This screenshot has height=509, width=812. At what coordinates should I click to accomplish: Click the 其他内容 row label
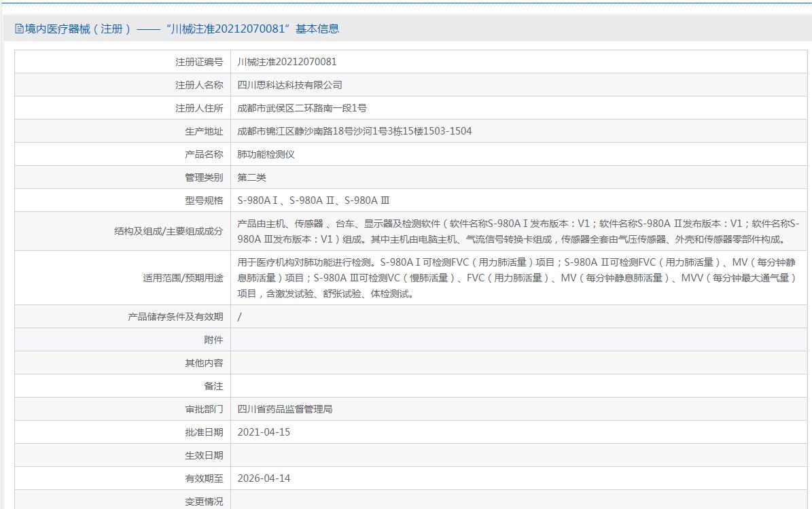click(204, 363)
